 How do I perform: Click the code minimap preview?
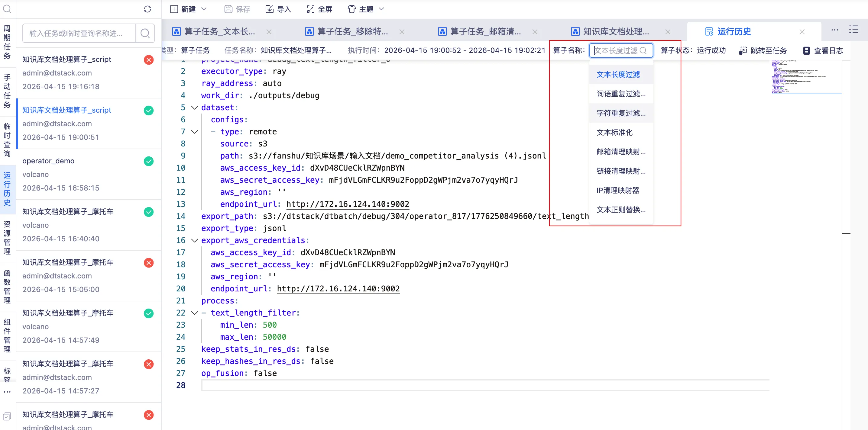point(806,77)
